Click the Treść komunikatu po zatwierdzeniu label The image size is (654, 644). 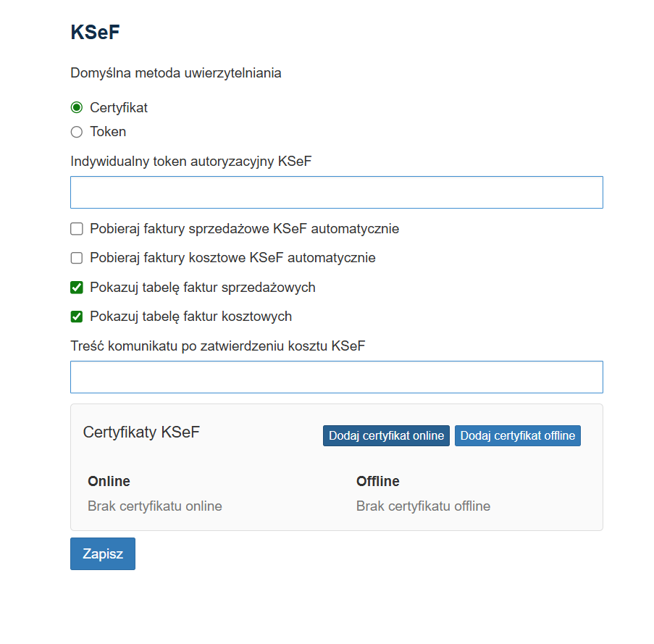coord(217,346)
